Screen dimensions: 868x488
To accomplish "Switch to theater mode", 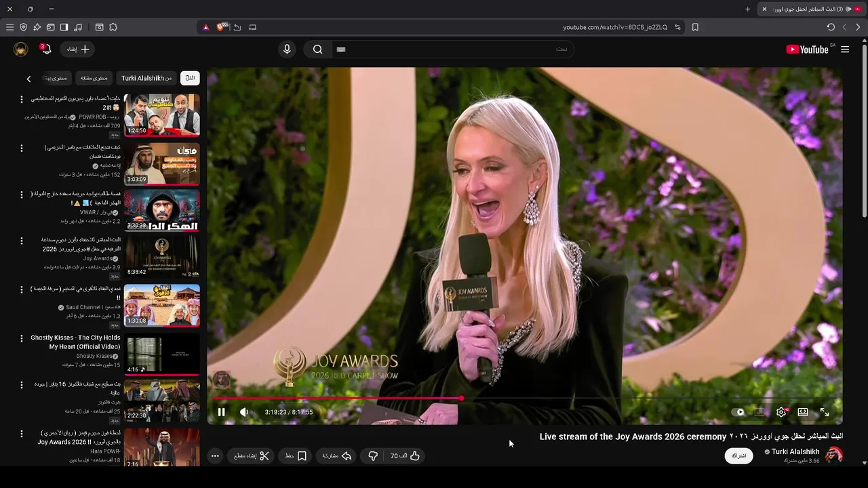I will (x=803, y=412).
